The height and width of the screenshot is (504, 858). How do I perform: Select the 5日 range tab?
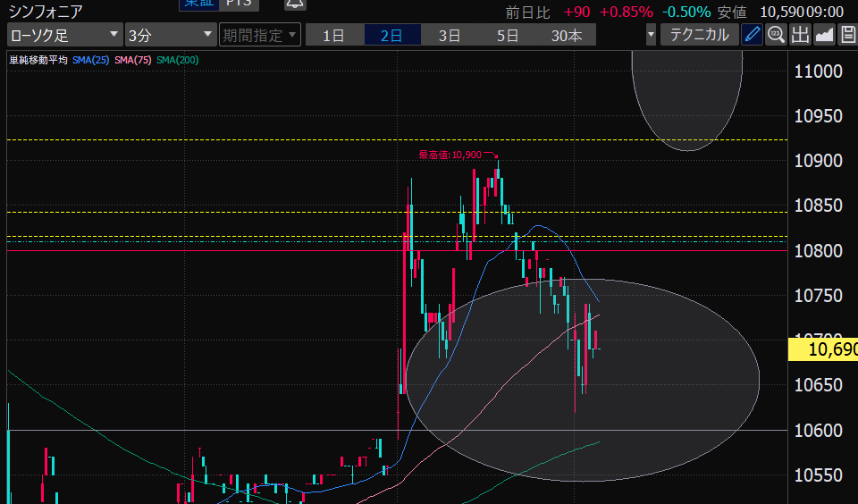click(x=508, y=36)
